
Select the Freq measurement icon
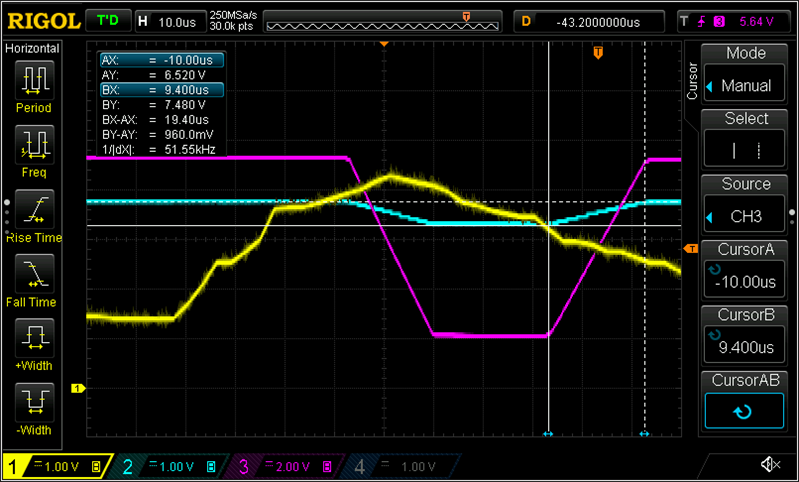coord(33,145)
